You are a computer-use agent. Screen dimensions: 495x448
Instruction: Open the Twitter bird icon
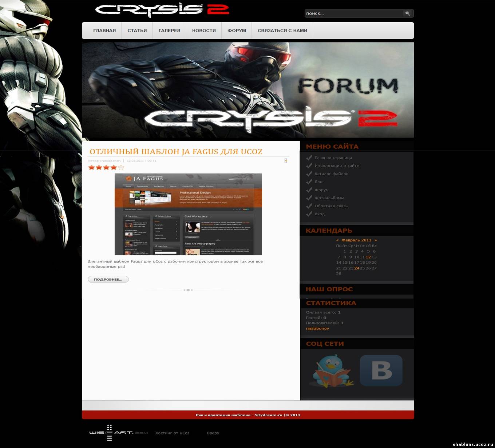331,371
